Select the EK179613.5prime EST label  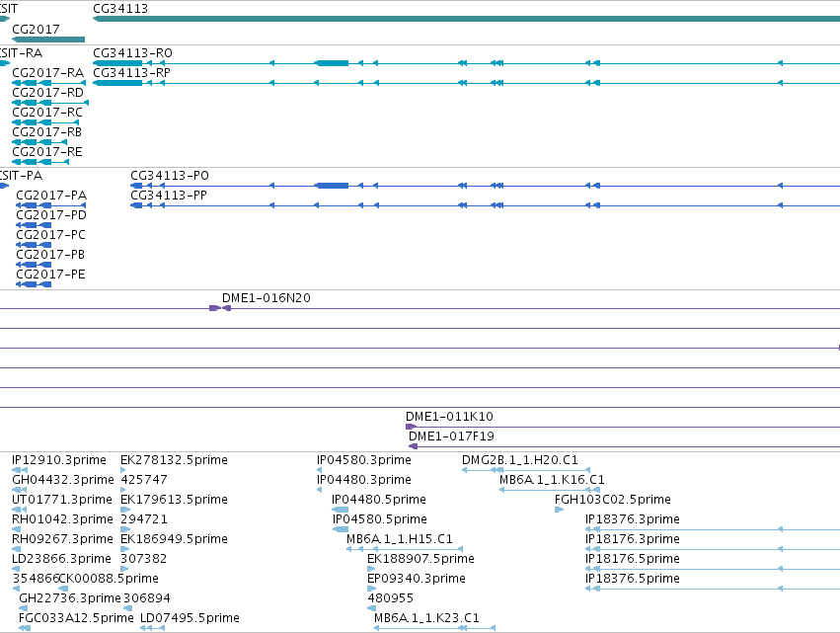pyautogui.click(x=174, y=500)
